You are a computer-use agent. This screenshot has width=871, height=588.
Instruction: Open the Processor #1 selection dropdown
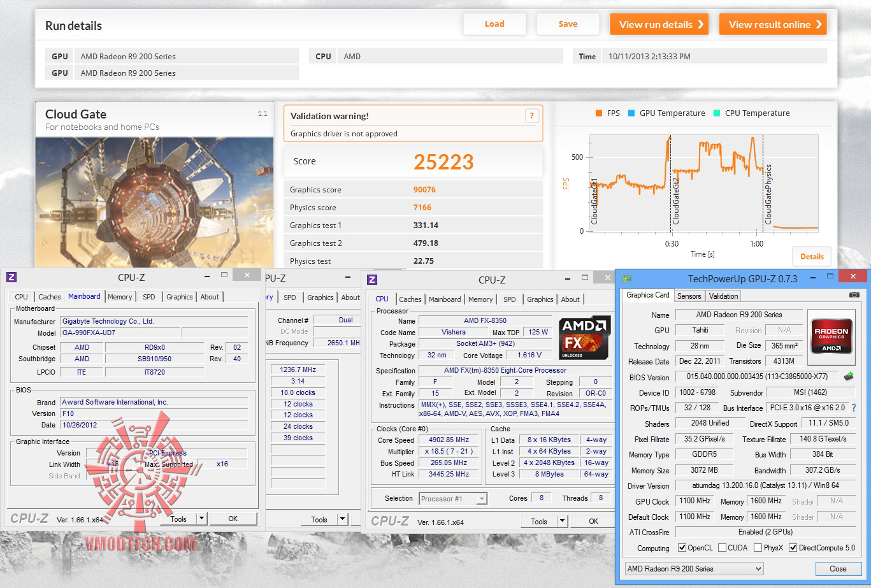pyautogui.click(x=453, y=499)
